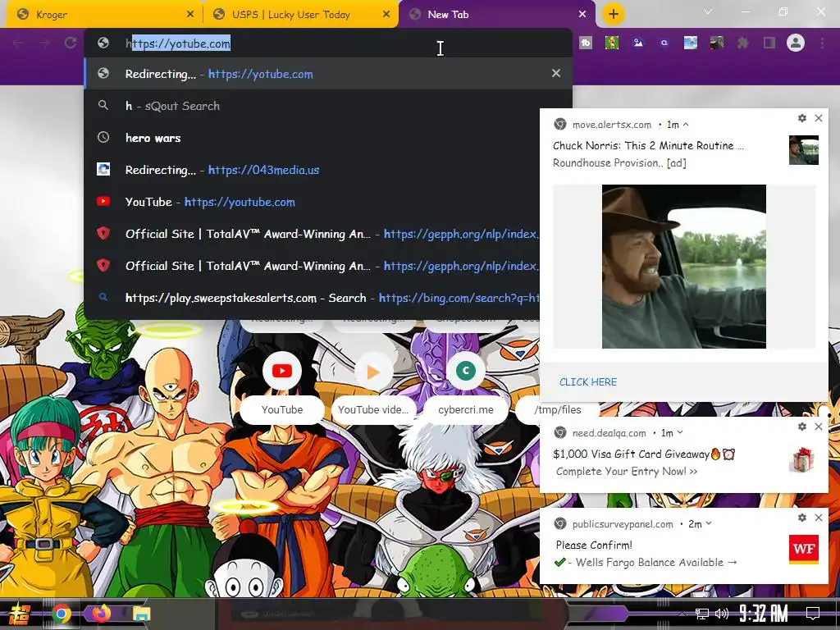Viewport: 840px width, 630px height.
Task: Click the image search extension icon
Action: [x=638, y=43]
